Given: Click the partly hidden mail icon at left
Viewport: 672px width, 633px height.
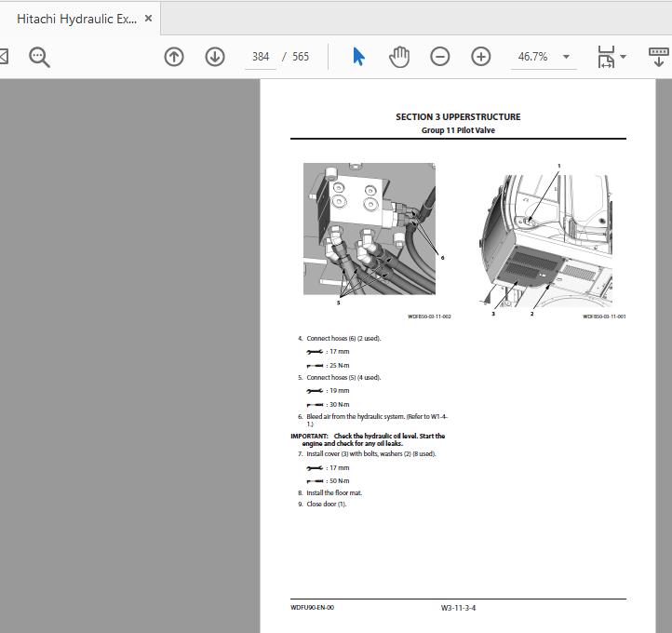Looking at the screenshot, I should 4,57.
